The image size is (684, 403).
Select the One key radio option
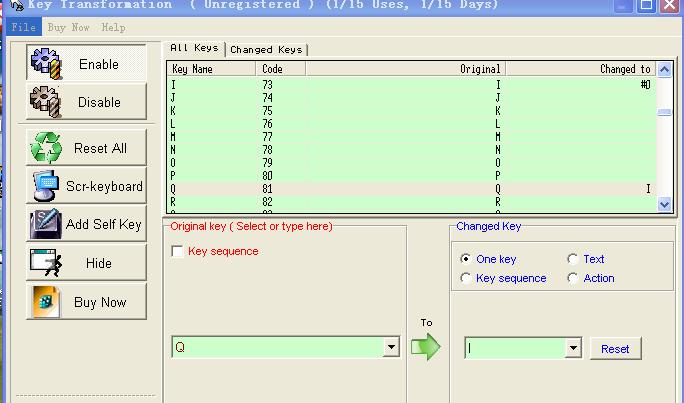click(466, 259)
